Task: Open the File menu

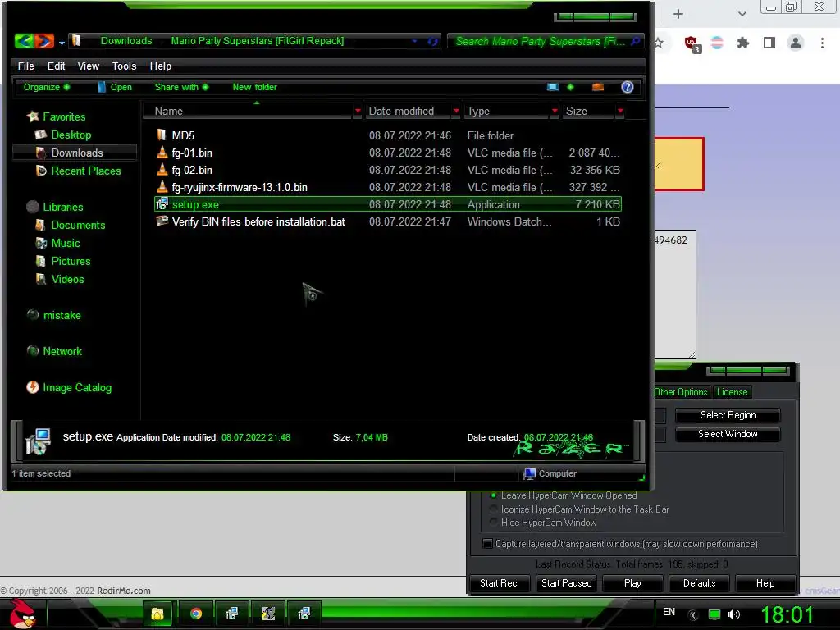Action: (x=25, y=66)
